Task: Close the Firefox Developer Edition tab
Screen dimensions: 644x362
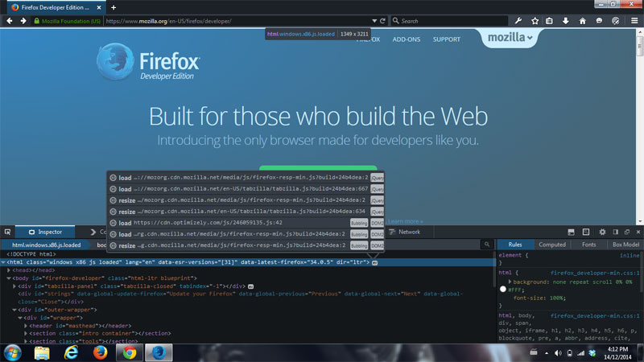Action: tap(99, 7)
